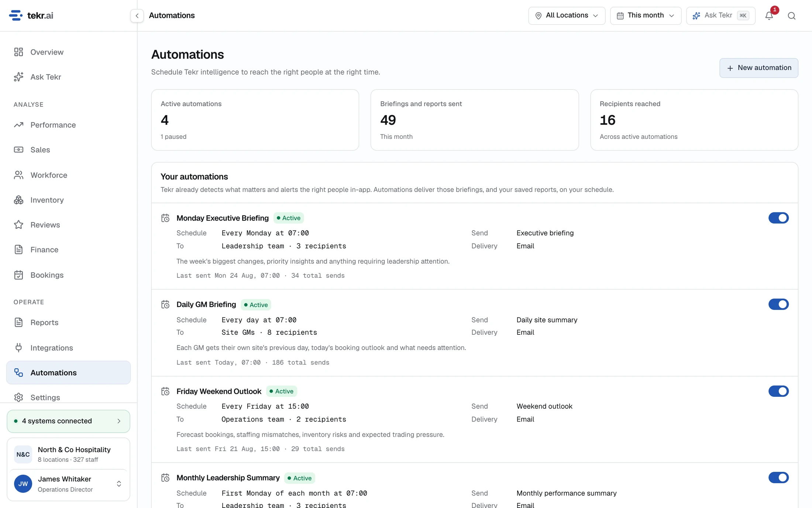Create a New automation
The image size is (812, 508).
point(758,68)
